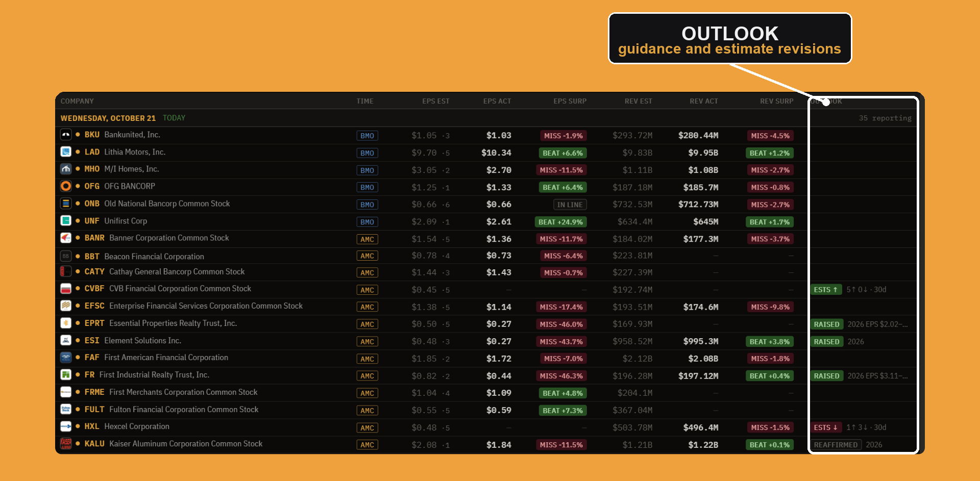Click the Beacon Financial logo icon
Screen dimensions: 980x481
tap(66, 256)
